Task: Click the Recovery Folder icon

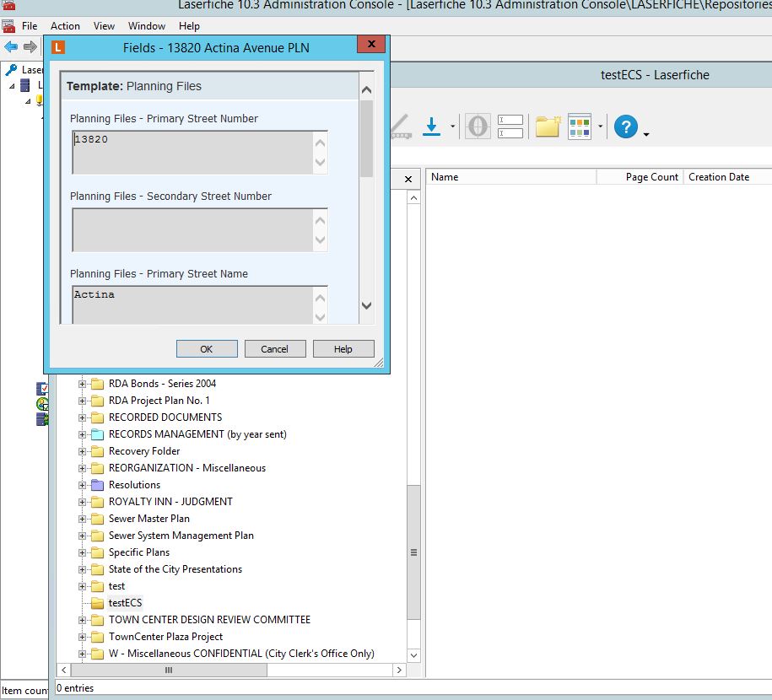Action: click(98, 451)
